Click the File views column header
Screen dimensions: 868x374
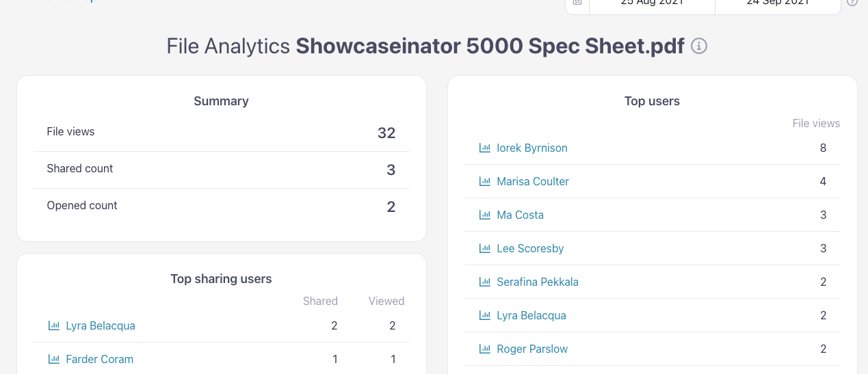pyautogui.click(x=816, y=123)
